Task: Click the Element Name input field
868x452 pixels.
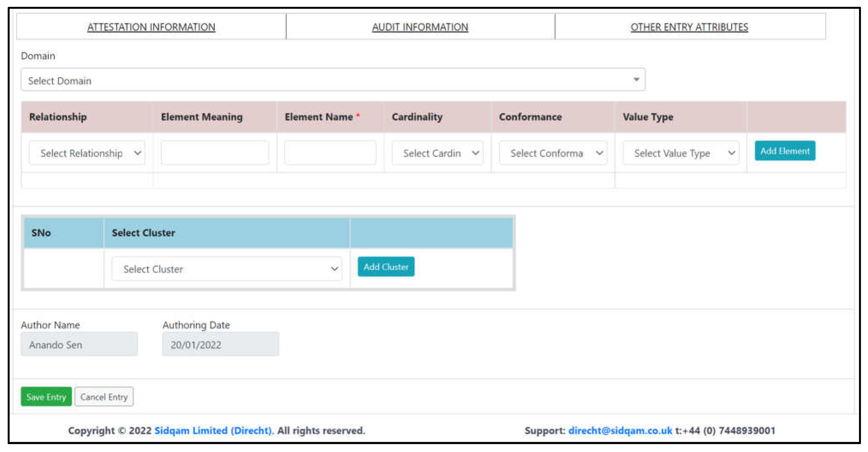Action: point(330,153)
